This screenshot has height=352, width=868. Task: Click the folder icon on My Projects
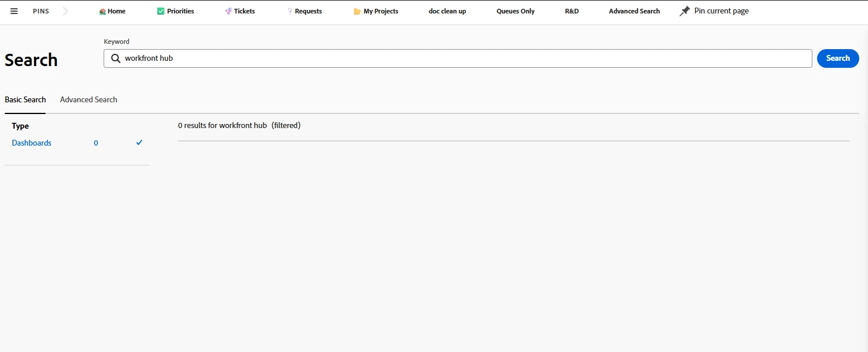coord(357,11)
